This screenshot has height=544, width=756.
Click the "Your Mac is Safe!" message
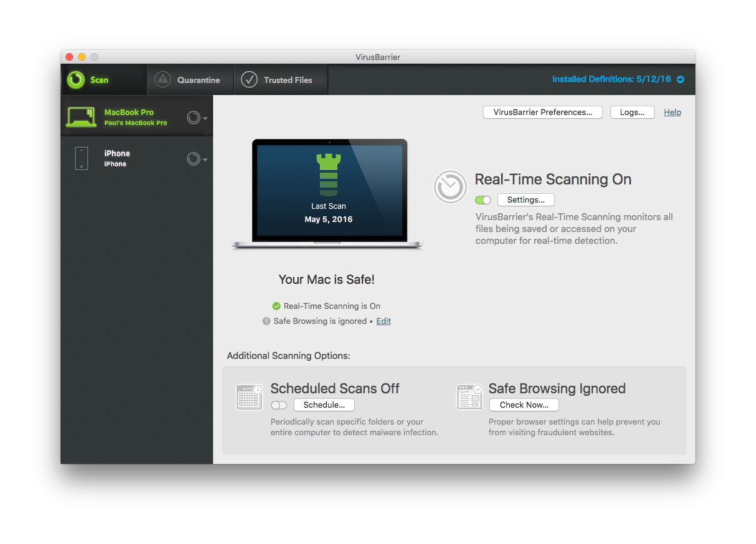coord(327,280)
